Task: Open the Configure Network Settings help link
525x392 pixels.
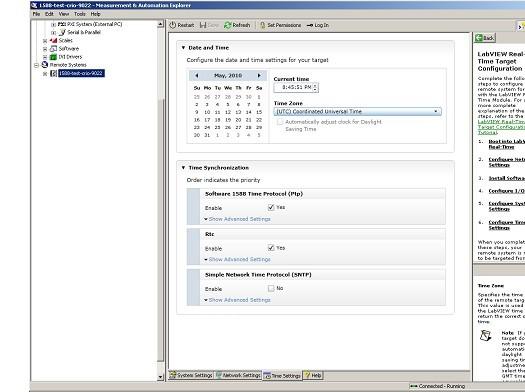Action: pyautogui.click(x=507, y=162)
